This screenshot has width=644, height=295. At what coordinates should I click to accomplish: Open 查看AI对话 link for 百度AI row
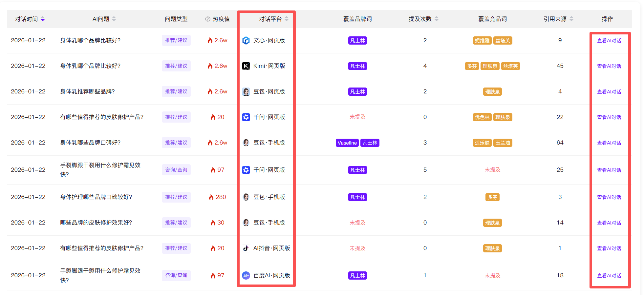pyautogui.click(x=609, y=276)
